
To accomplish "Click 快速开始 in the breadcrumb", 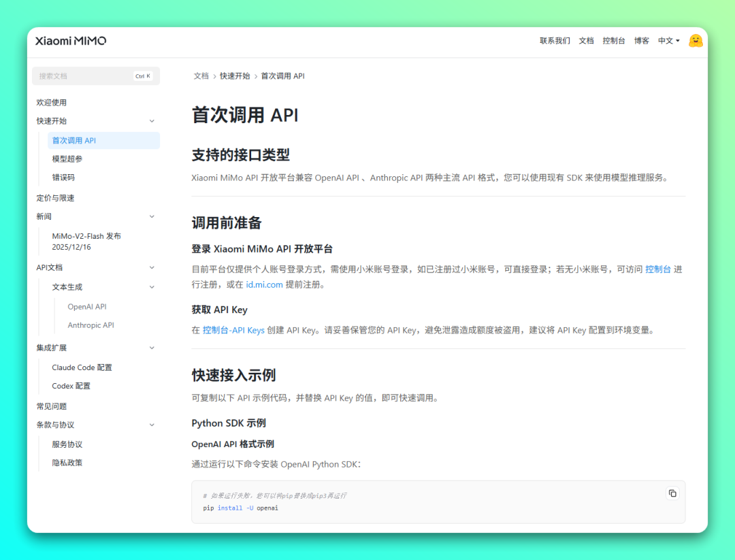I will click(x=235, y=76).
